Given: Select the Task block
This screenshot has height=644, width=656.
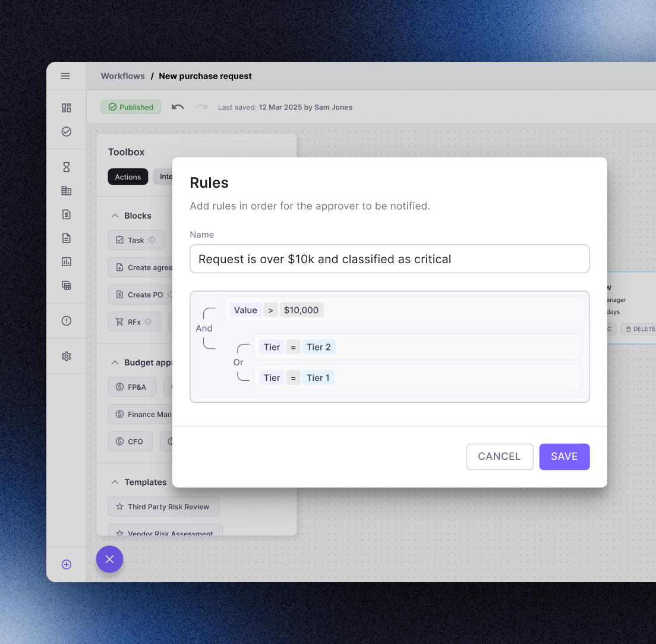Looking at the screenshot, I should click(136, 240).
